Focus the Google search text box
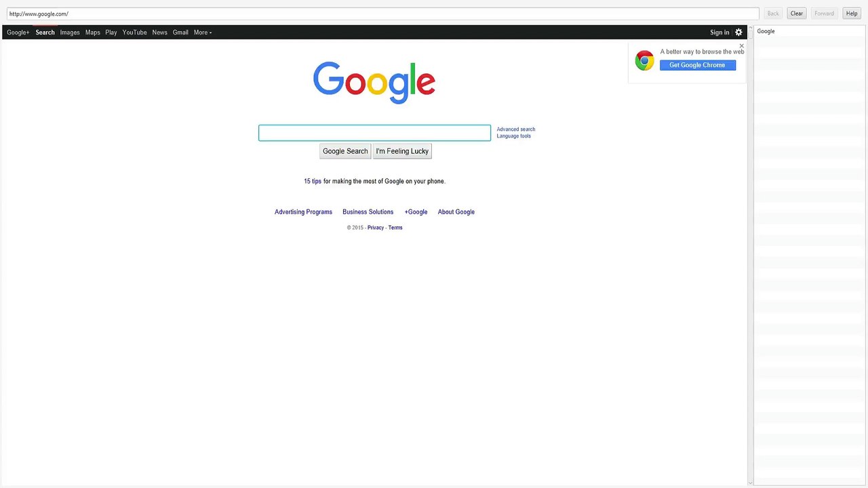 point(374,133)
